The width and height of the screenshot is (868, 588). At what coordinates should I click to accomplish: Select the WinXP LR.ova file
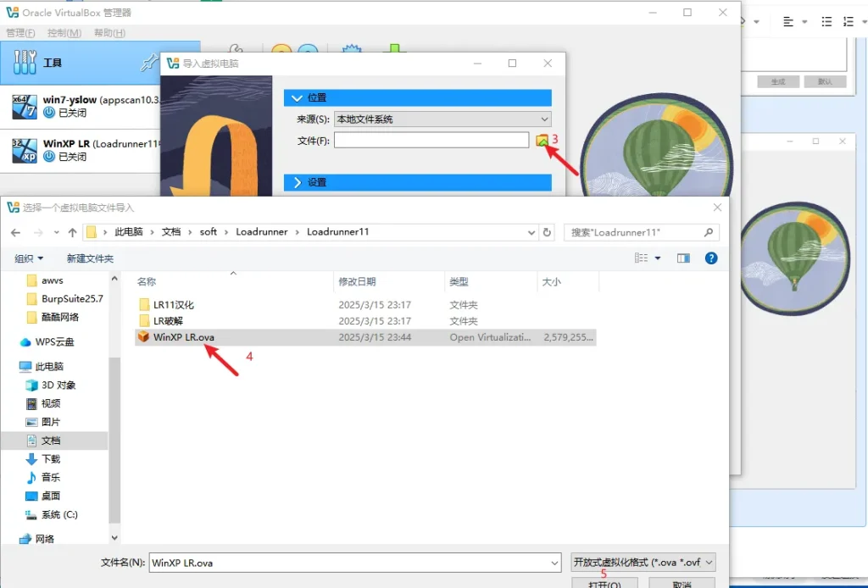183,337
